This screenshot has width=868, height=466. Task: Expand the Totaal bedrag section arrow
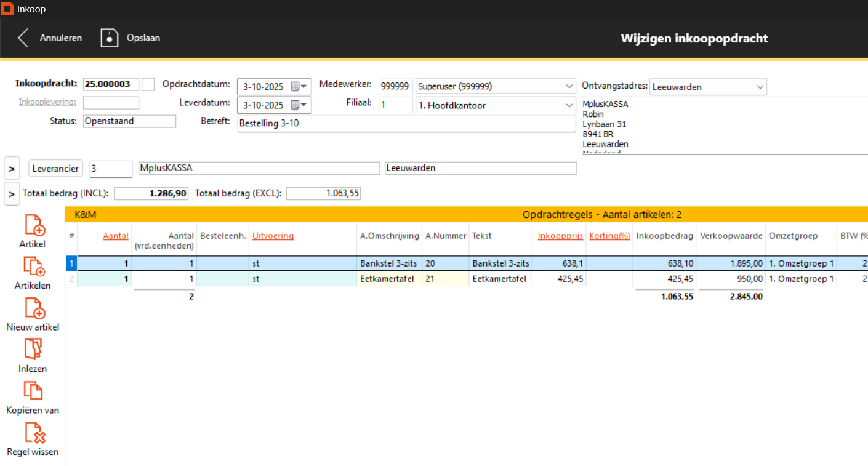(12, 193)
